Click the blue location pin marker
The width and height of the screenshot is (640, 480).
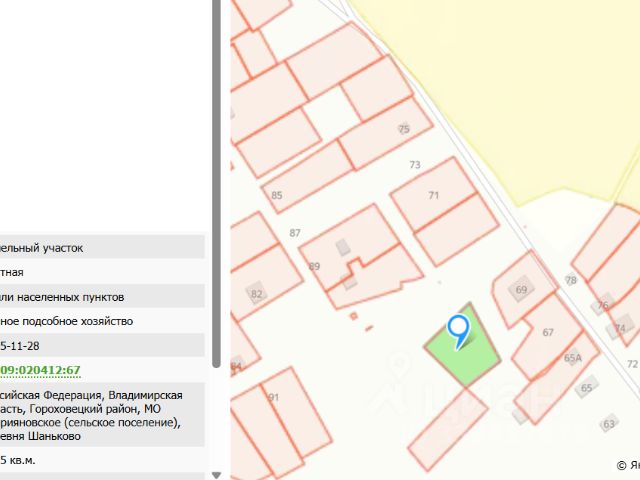click(458, 331)
